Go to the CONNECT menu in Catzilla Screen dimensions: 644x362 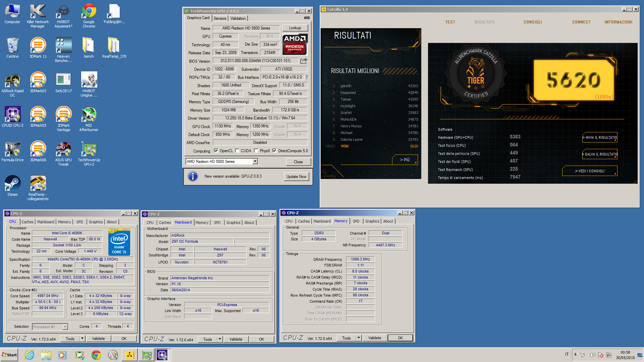581,22
